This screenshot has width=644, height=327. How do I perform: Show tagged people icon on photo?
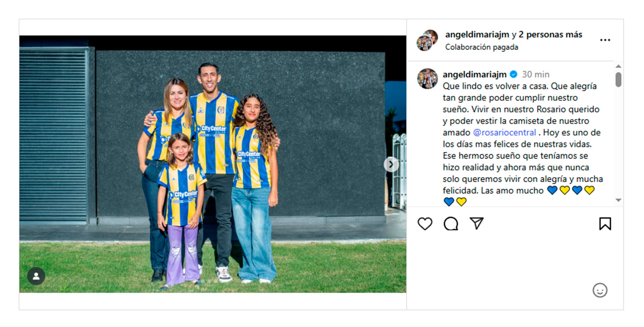point(36,276)
